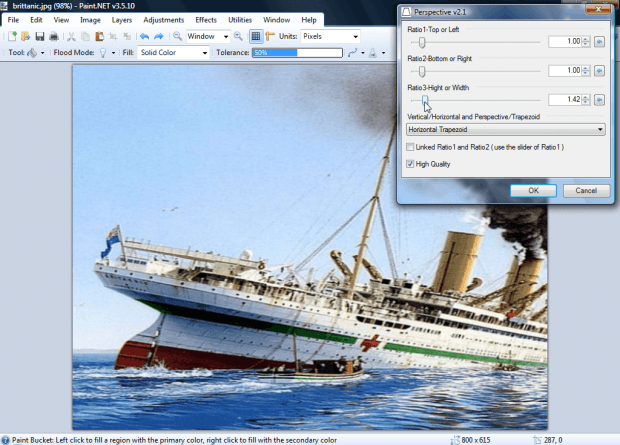
Task: Open the Layers menu
Action: (x=122, y=20)
